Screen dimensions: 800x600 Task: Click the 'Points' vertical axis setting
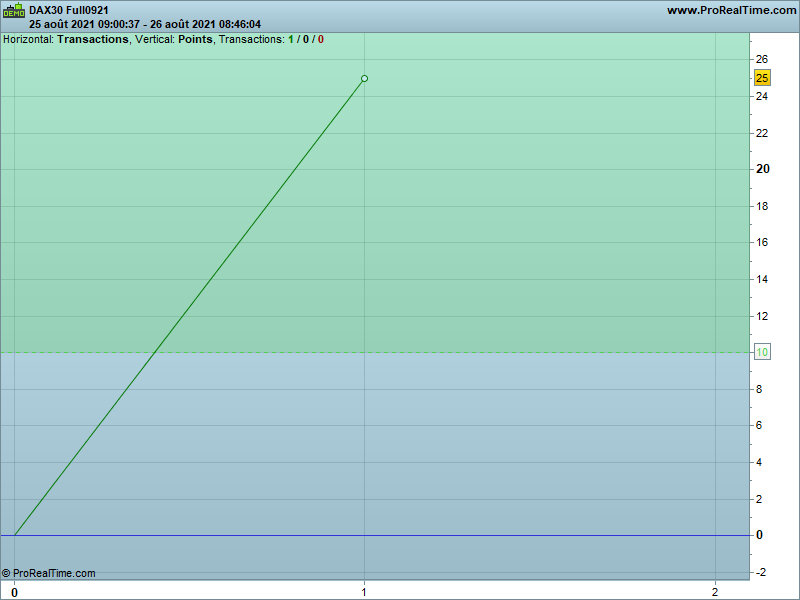(195, 39)
